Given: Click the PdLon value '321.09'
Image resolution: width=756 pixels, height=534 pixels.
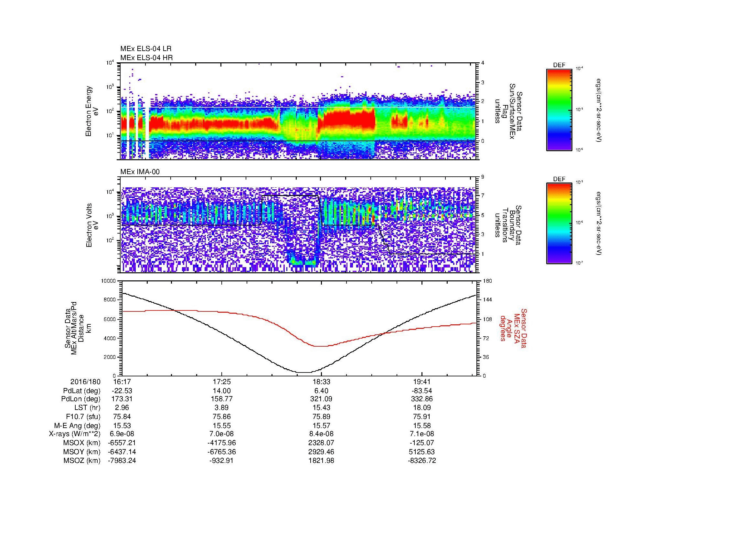Looking at the screenshot, I should pyautogui.click(x=322, y=399).
